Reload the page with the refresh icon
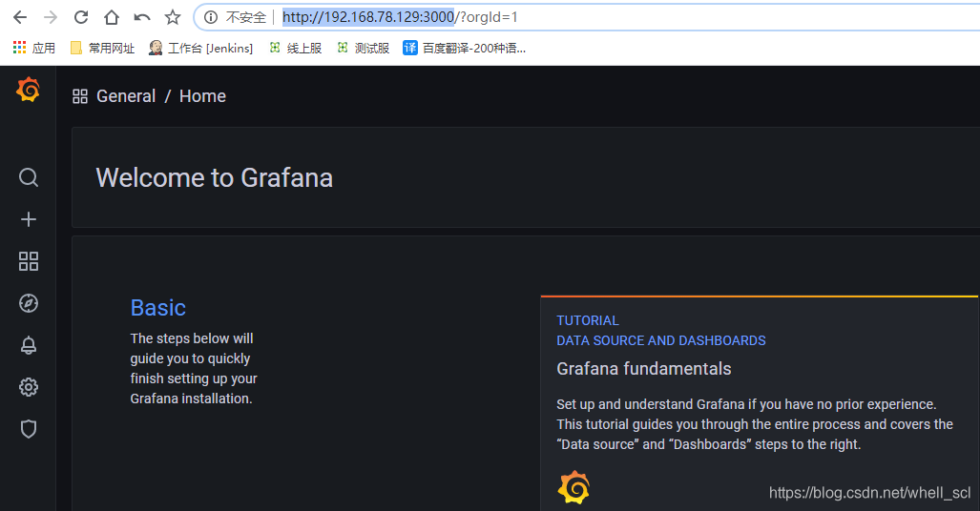 [81, 17]
